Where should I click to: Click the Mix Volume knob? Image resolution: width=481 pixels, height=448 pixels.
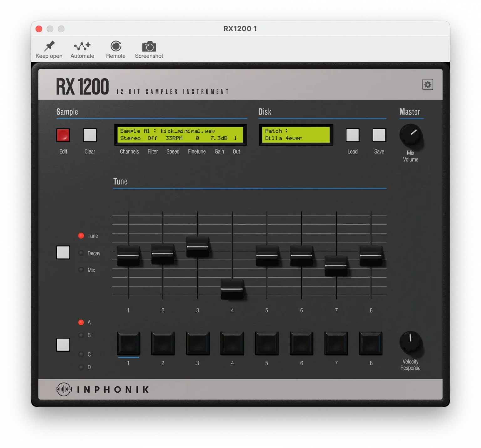(410, 135)
